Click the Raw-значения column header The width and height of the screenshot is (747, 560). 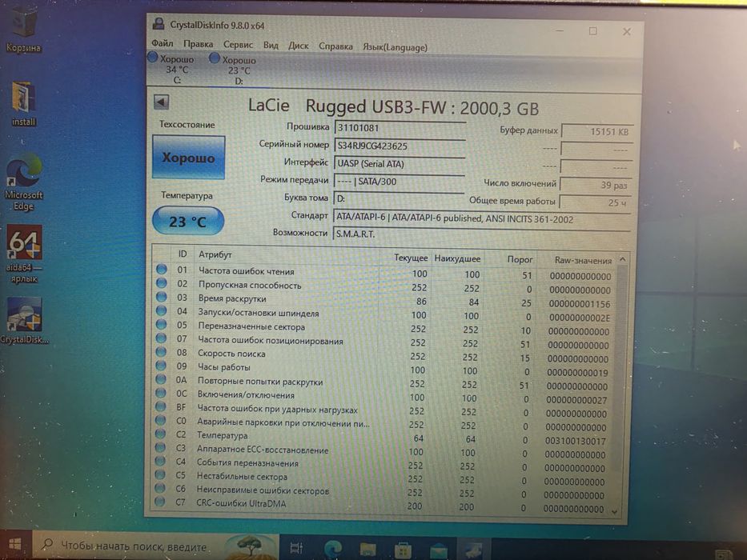tap(583, 261)
